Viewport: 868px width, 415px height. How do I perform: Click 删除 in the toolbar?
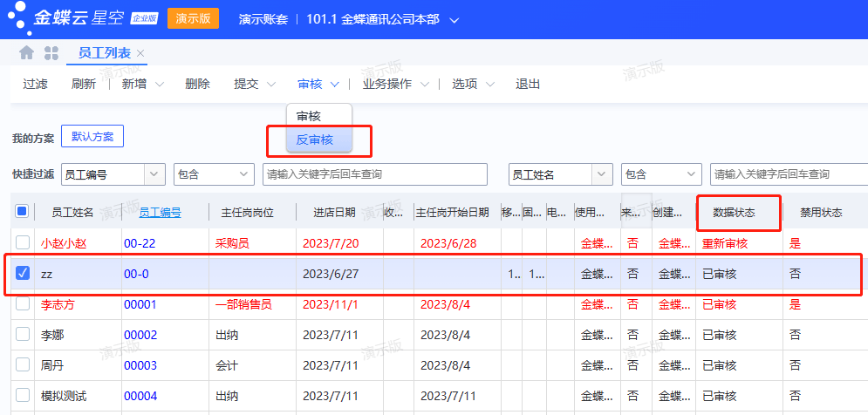[198, 84]
